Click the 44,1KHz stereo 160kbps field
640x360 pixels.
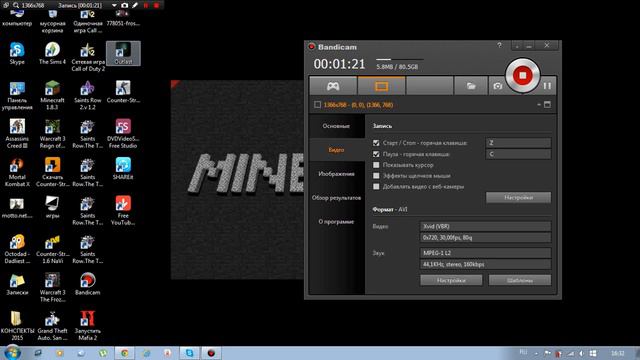(485, 264)
